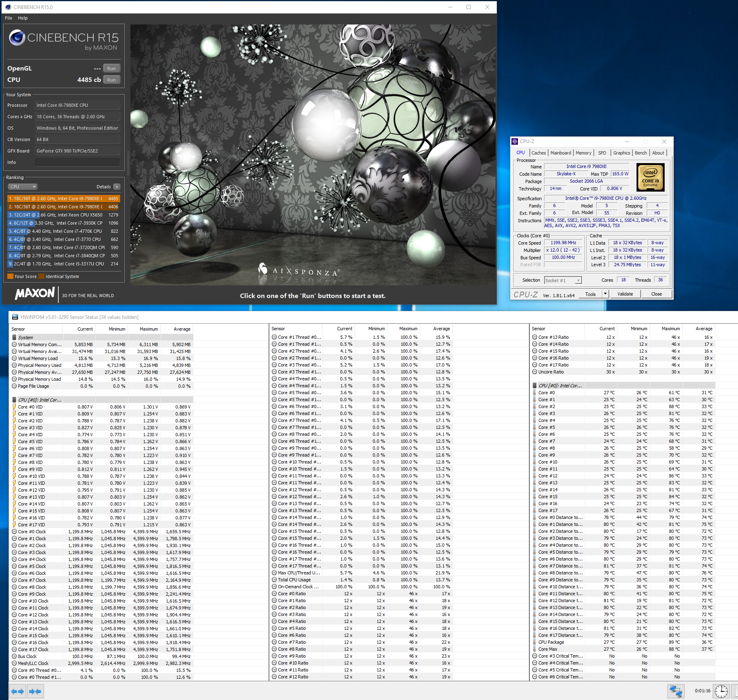The image size is (738, 700).
Task: Shrink HWiNFO columns with the inward arrows
Action: coord(35,691)
